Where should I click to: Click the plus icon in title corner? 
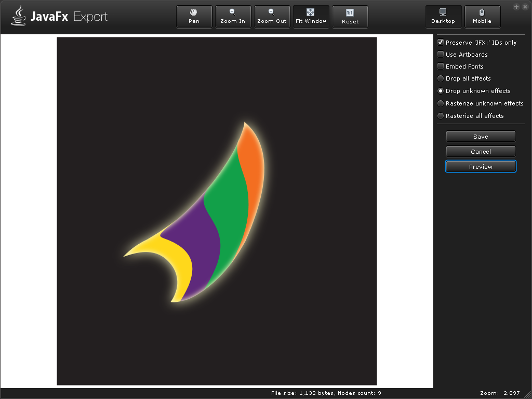pos(516,7)
